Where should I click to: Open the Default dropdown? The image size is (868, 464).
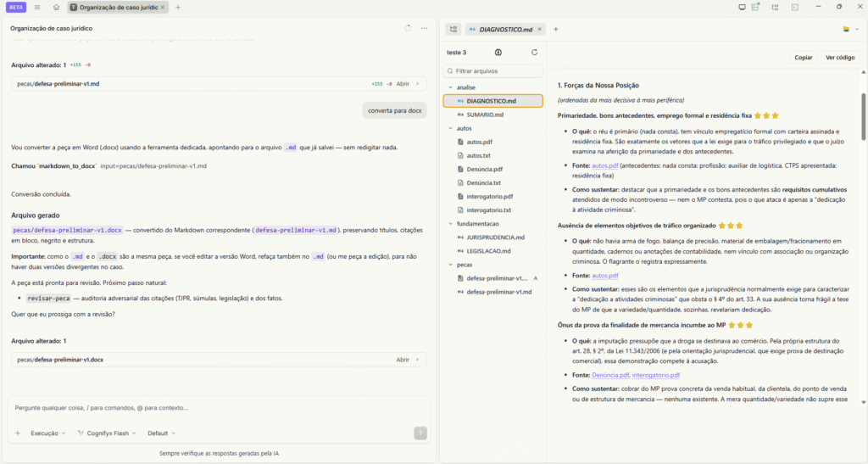pos(161,433)
